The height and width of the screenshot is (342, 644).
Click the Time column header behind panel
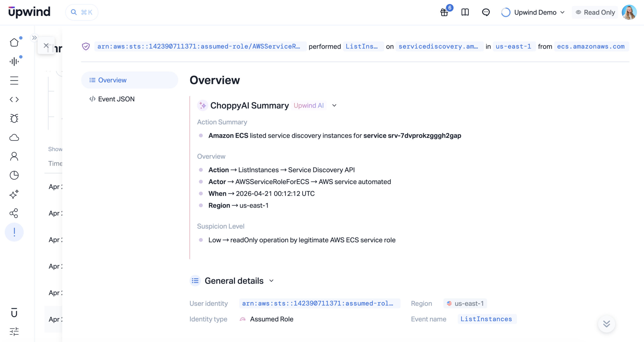[55, 163]
